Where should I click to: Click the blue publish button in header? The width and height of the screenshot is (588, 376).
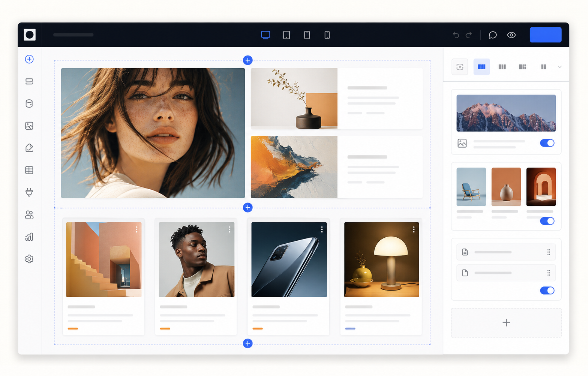point(546,34)
